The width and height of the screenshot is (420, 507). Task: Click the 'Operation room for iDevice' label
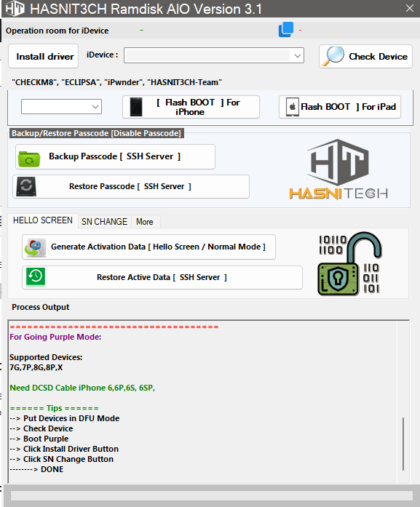click(x=58, y=31)
